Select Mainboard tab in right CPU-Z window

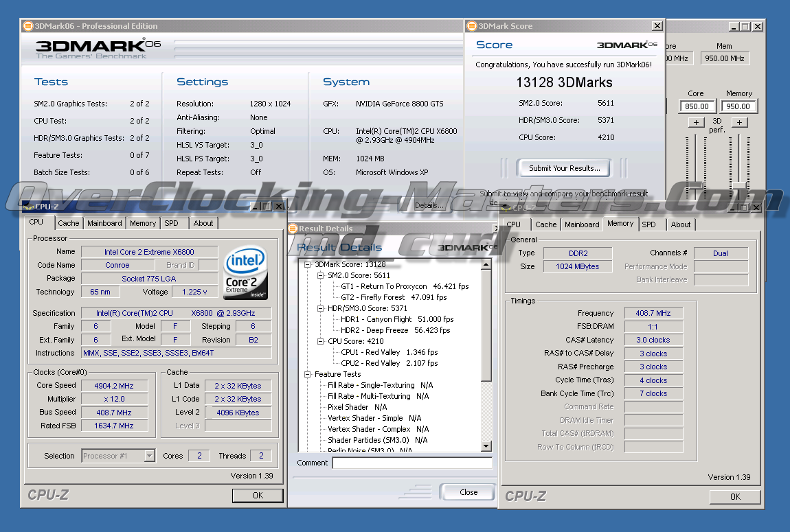pos(582,224)
